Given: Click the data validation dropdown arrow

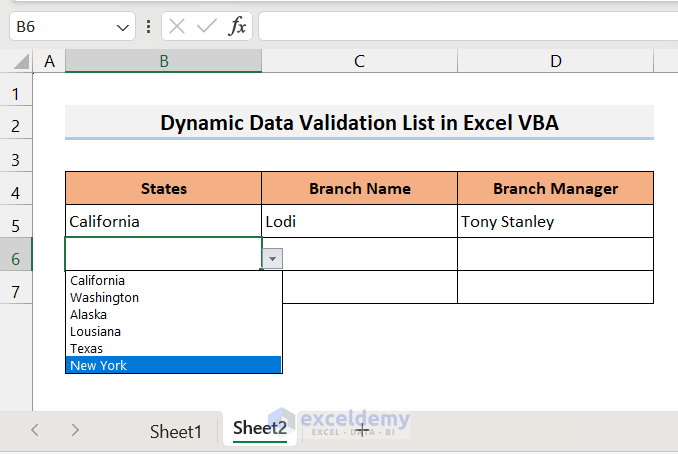Looking at the screenshot, I should pos(273,259).
